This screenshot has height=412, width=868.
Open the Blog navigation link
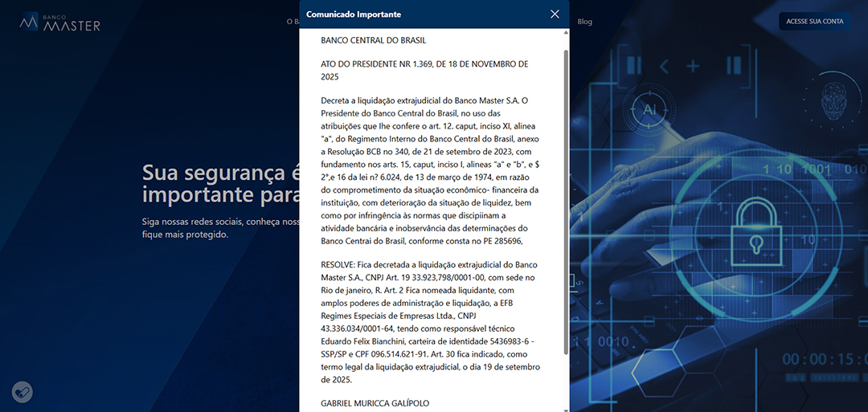[584, 22]
